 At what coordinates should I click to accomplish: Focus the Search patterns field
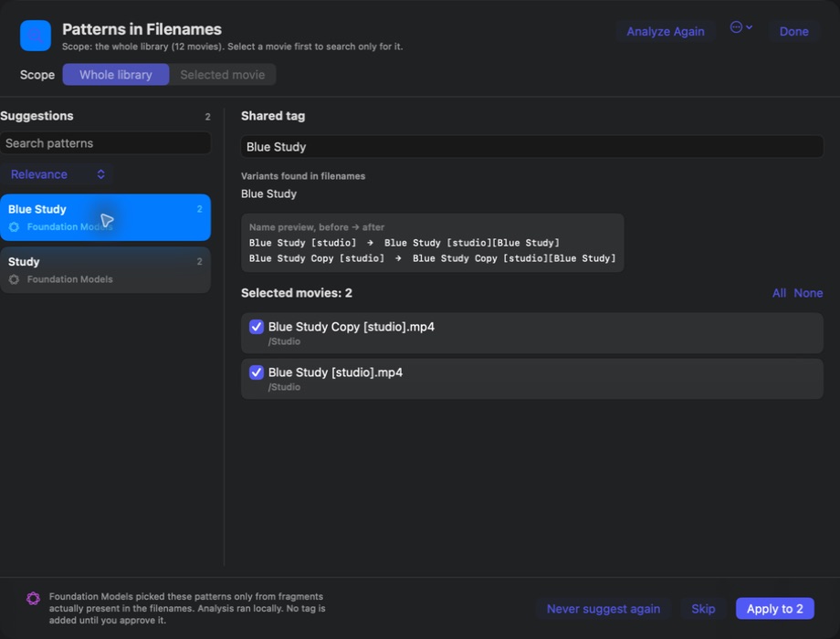point(106,143)
